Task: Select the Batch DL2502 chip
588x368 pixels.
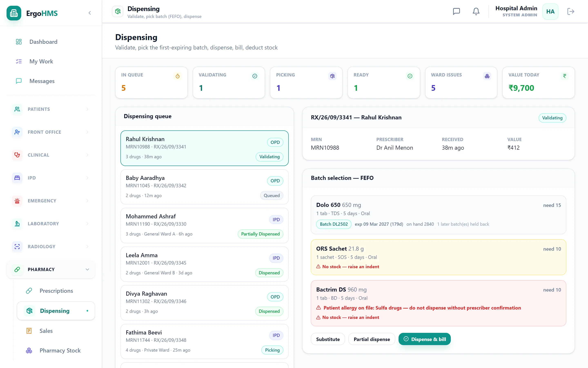Action: point(334,224)
